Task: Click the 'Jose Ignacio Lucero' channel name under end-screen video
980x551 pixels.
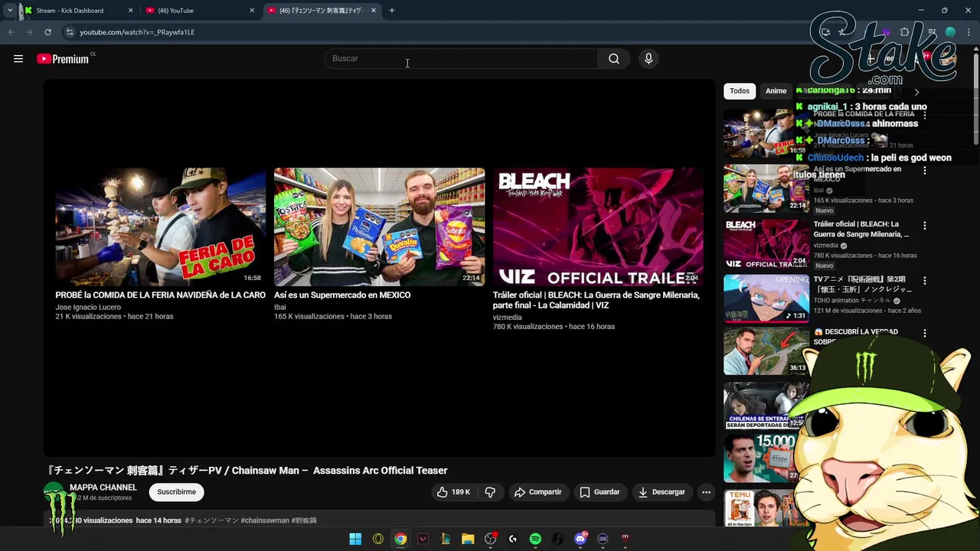Action: pos(88,307)
